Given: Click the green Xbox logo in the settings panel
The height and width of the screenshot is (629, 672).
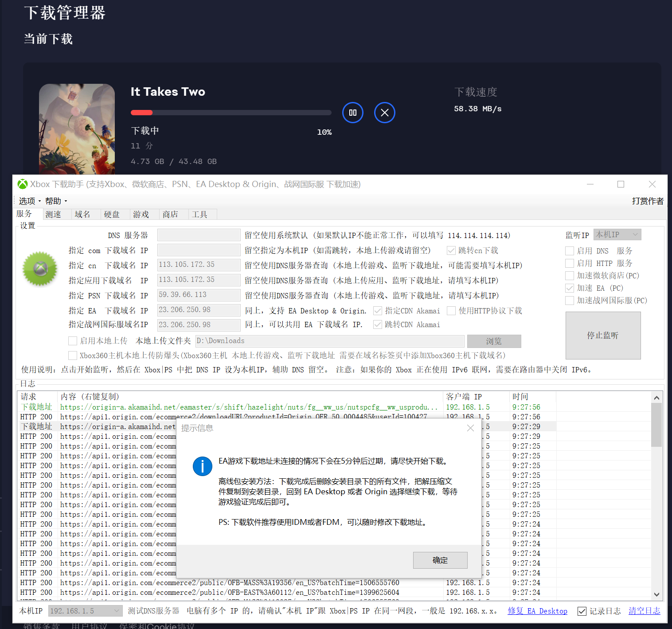Looking at the screenshot, I should pos(40,269).
